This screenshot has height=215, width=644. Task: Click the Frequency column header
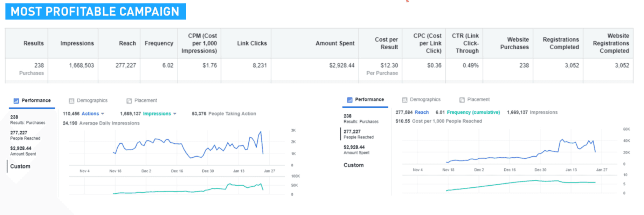(x=159, y=43)
